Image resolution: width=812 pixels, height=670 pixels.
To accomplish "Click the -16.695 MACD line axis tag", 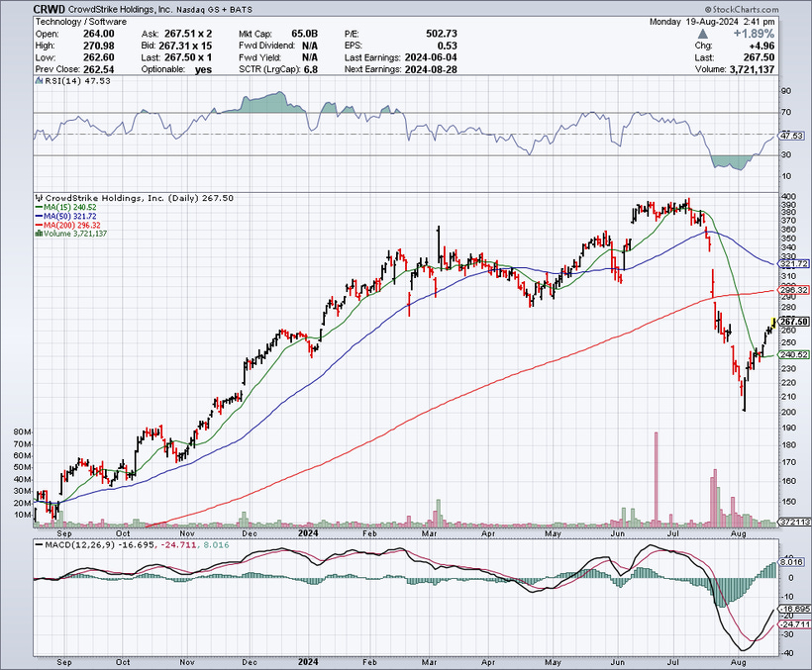I will coord(794,609).
